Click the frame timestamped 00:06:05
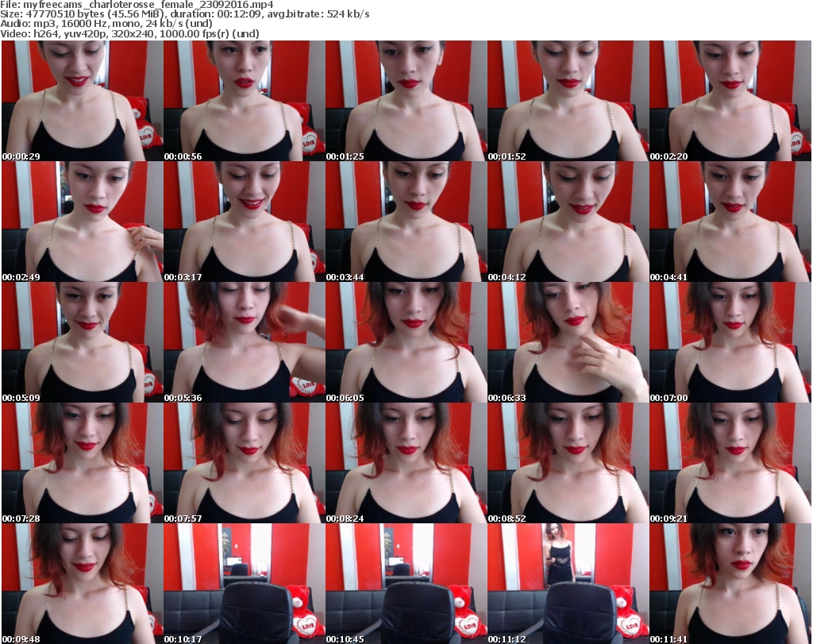This screenshot has height=644, width=813. 406,343
